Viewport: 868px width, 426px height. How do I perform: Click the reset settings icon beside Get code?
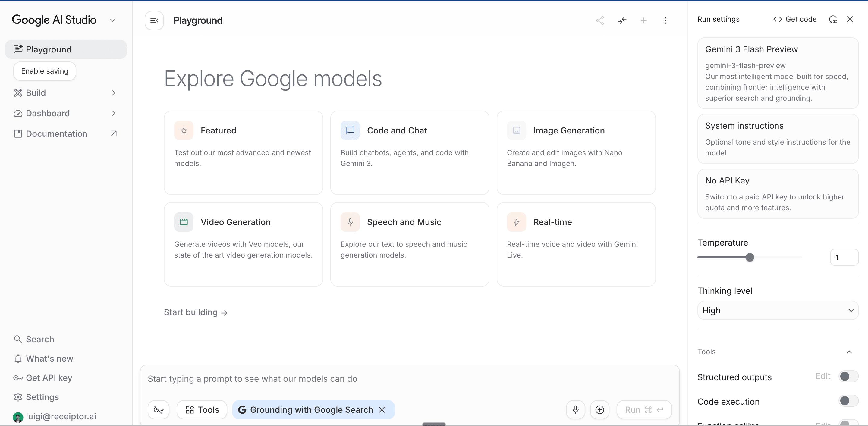point(833,20)
